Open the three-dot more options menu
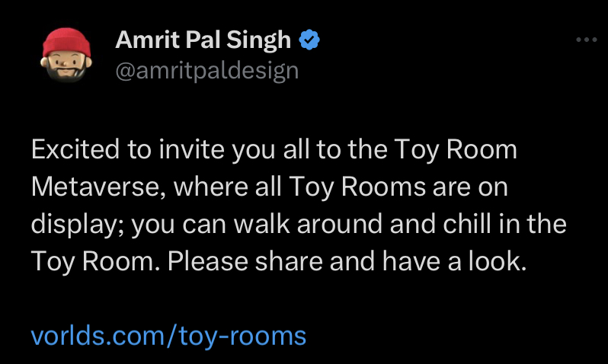 [586, 40]
